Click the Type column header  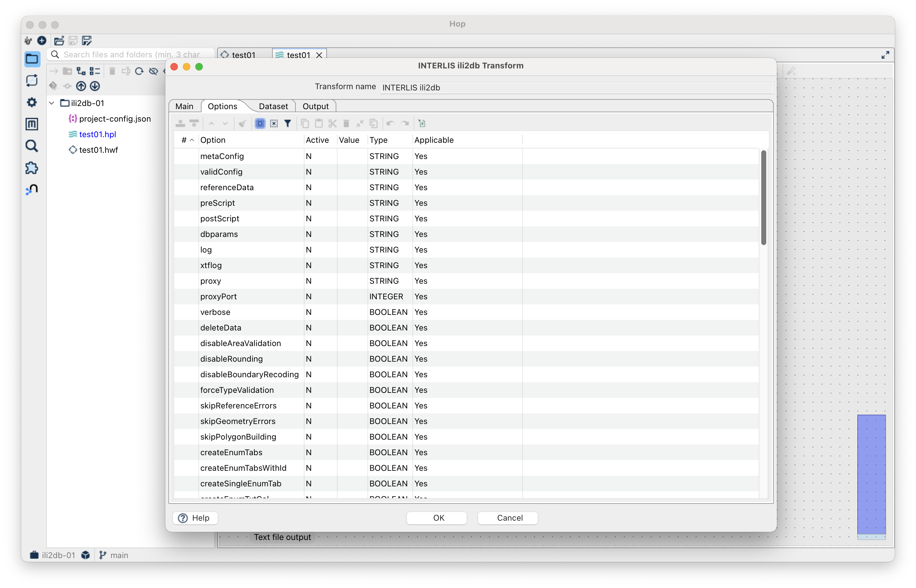tap(390, 140)
